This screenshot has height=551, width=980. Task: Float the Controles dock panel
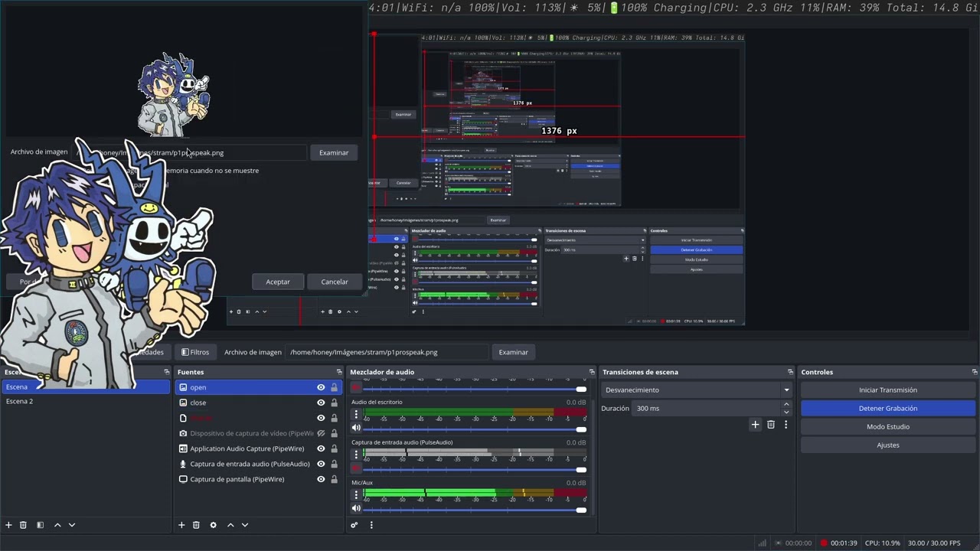click(x=974, y=372)
